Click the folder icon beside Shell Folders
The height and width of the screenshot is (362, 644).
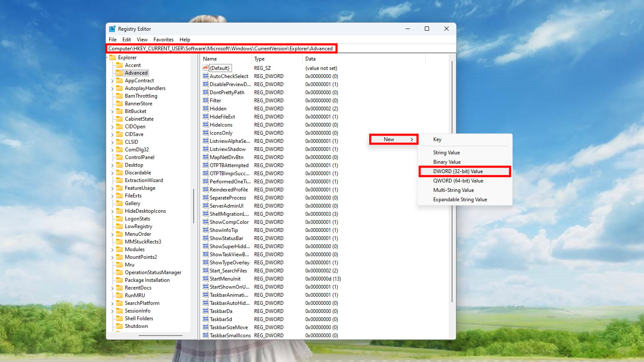click(x=119, y=319)
